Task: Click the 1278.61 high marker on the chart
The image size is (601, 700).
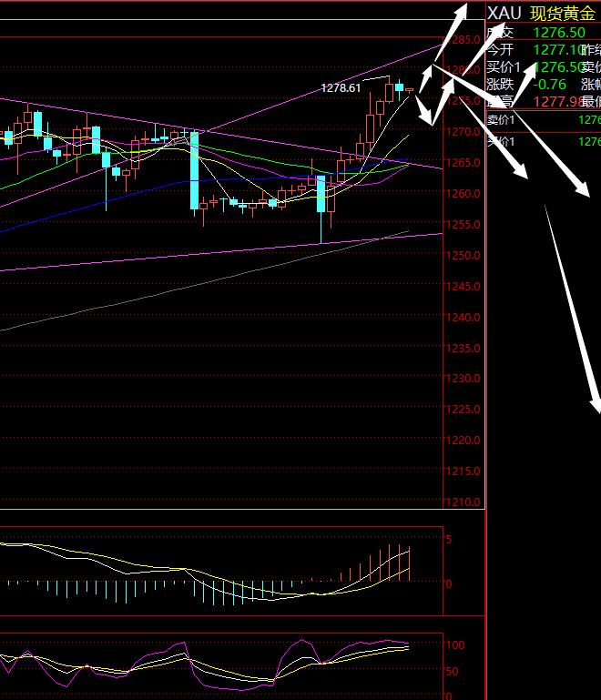Action: click(x=341, y=88)
